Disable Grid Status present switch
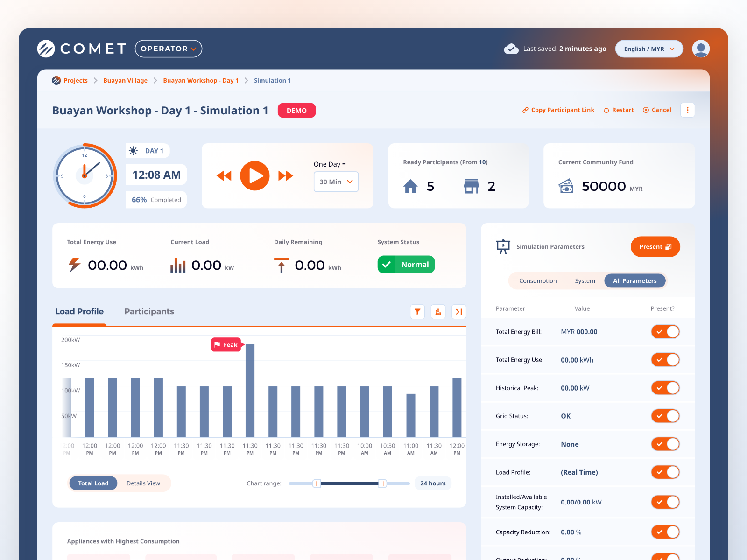 pyautogui.click(x=665, y=416)
